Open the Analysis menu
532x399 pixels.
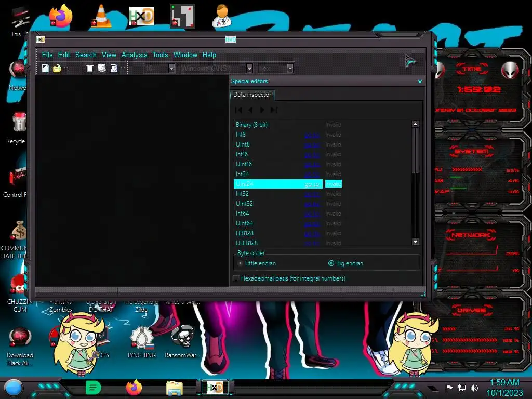[x=134, y=55]
